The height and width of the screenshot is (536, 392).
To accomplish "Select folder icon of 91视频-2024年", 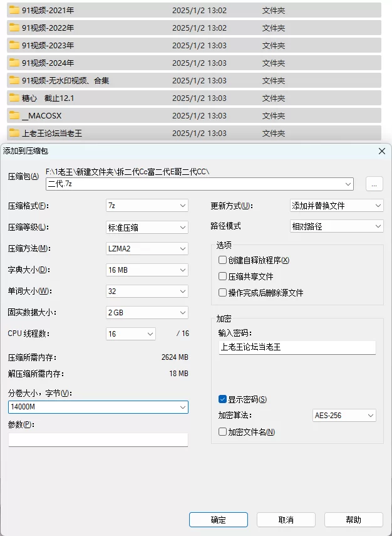I will 14,63.
